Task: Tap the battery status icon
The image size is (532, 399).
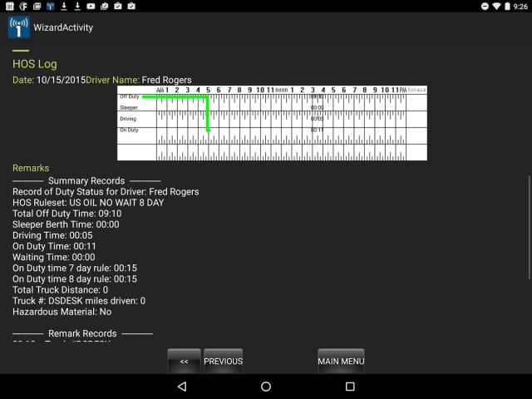Action: pos(509,6)
